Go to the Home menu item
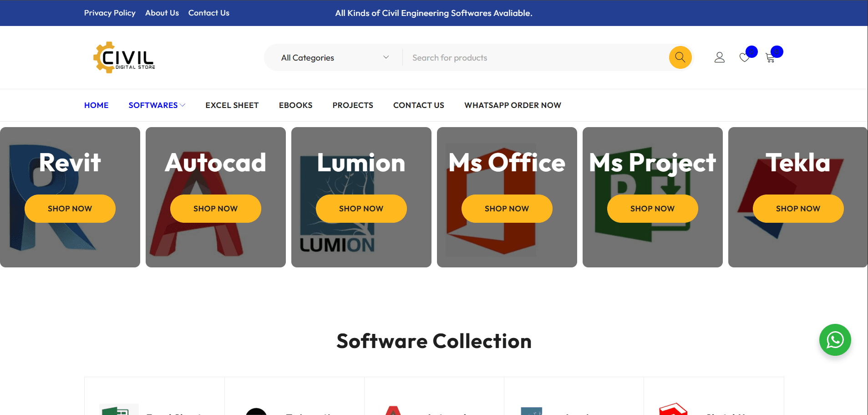This screenshot has height=415, width=868. (96, 105)
